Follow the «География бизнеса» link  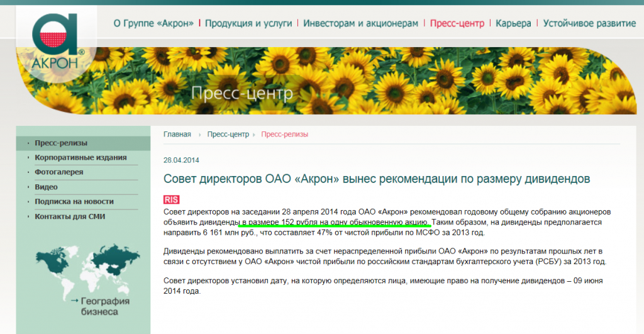point(105,306)
